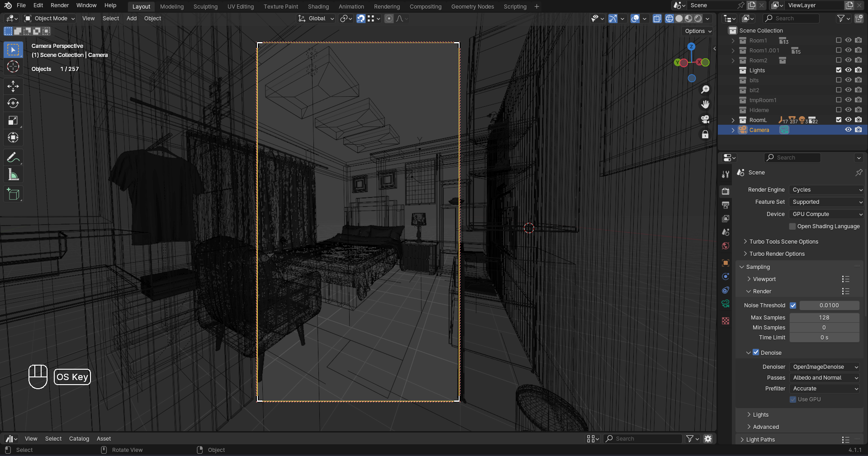Select the Select Box tool
The image size is (868, 456).
13,49
